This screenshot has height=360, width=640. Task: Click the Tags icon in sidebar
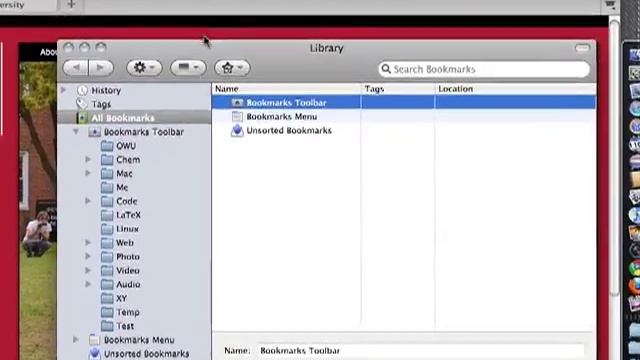tap(82, 104)
